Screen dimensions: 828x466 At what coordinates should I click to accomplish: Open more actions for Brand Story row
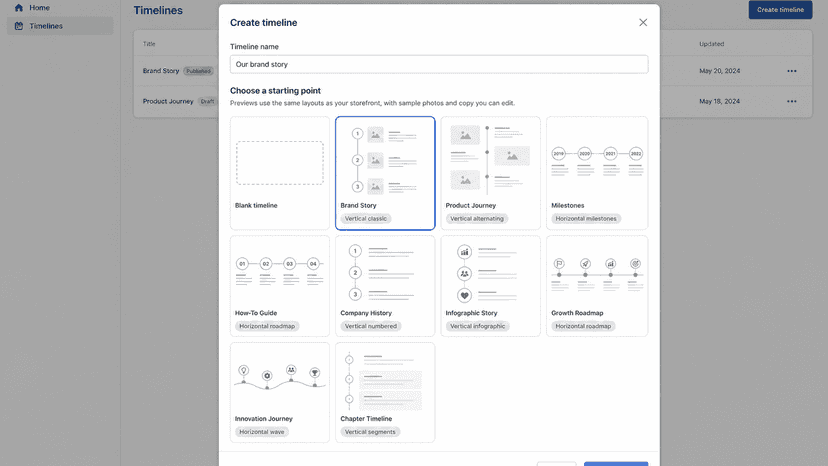(792, 71)
